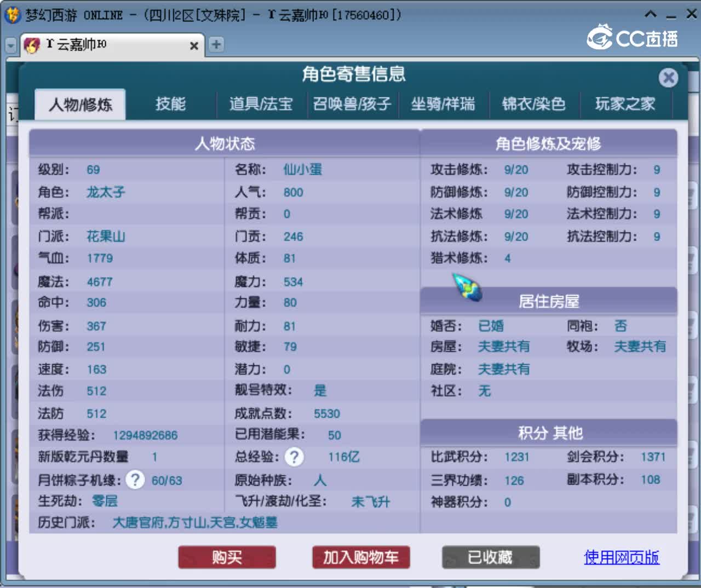The image size is (701, 588).
Task: Select achievement points value 5530
Action: [x=327, y=414]
